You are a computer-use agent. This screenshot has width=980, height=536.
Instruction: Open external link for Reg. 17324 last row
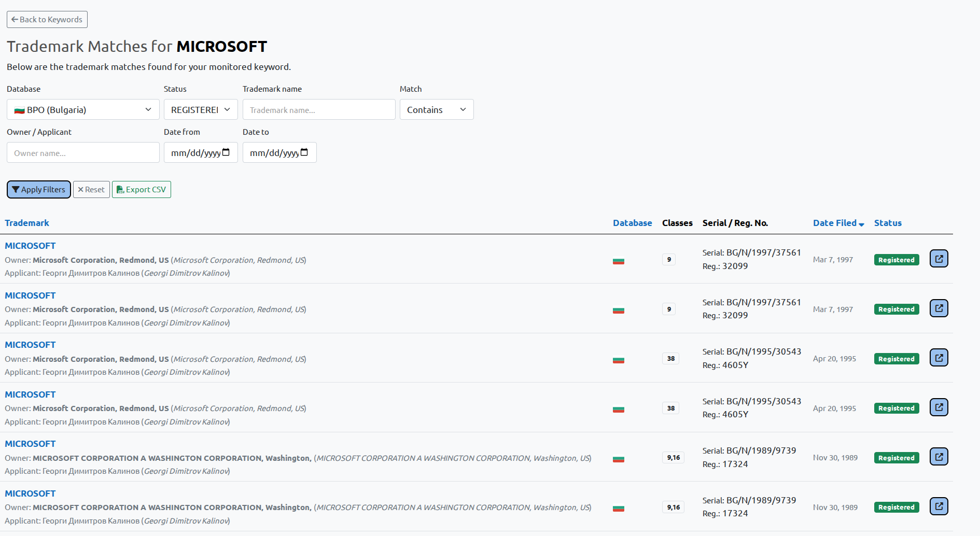point(939,506)
